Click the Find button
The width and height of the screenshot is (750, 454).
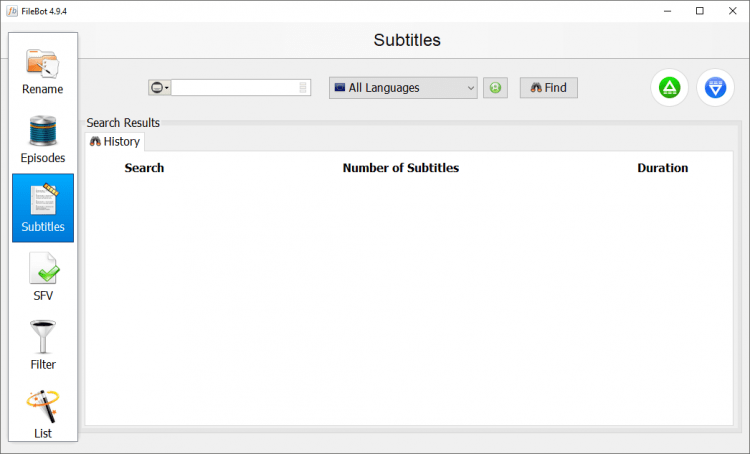[549, 88]
